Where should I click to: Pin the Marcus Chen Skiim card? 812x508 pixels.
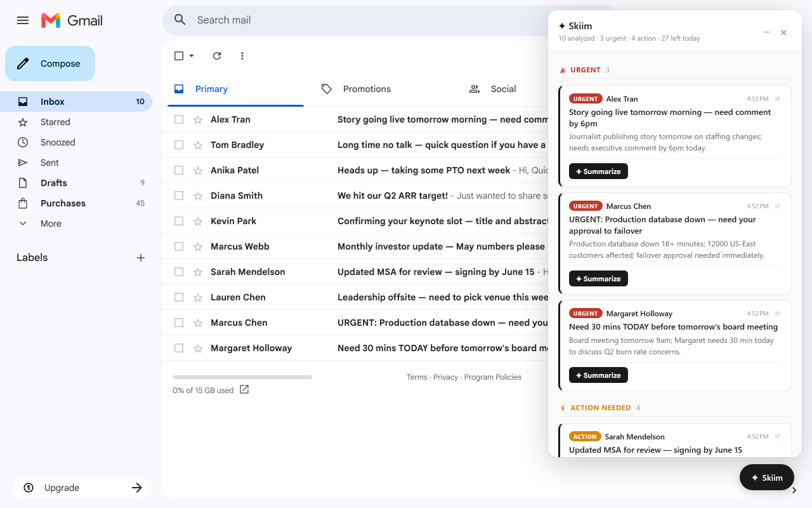tap(778, 206)
